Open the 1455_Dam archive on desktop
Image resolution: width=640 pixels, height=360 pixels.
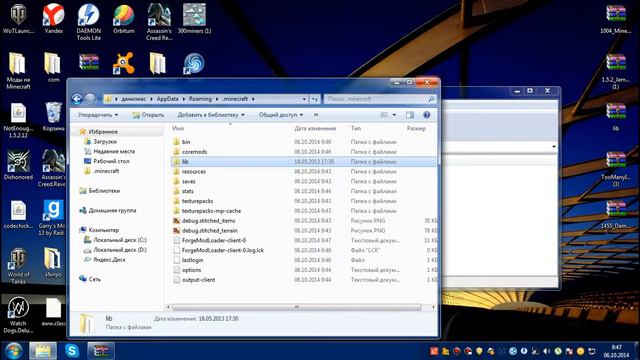click(x=616, y=214)
